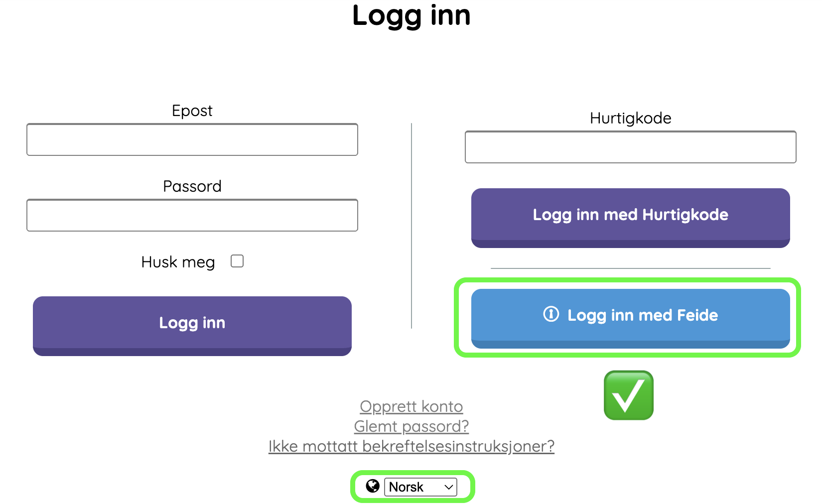Click the Feide info icon inside the blue button
This screenshot has height=504, width=822.
pos(551,314)
